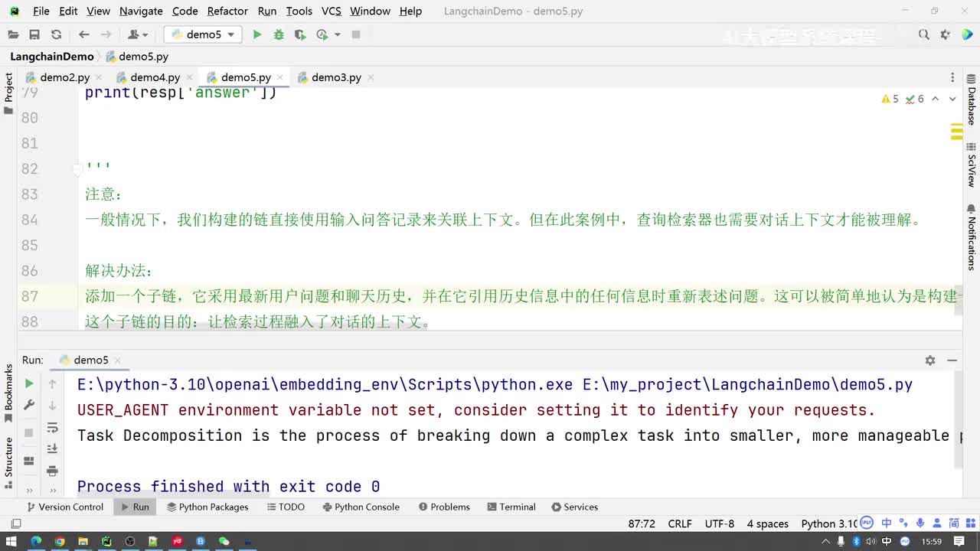980x551 pixels.
Task: Close the demo5.py editor tab
Action: (x=280, y=77)
